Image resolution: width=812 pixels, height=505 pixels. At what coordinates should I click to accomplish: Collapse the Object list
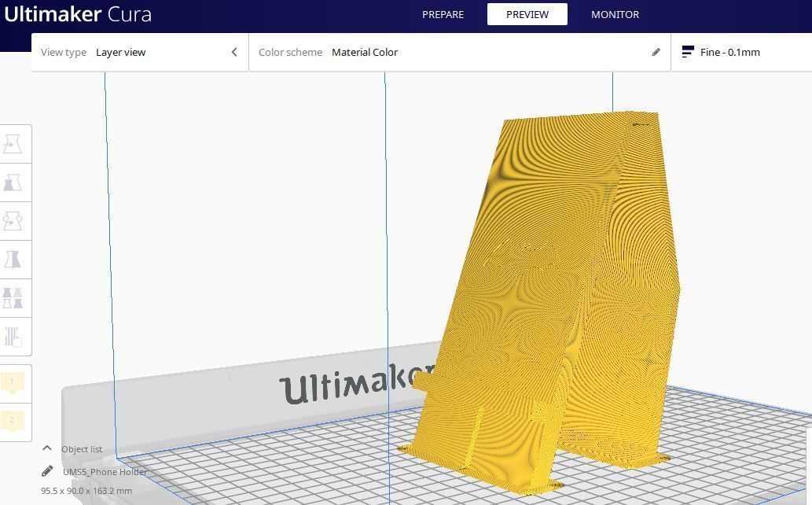pyautogui.click(x=47, y=448)
